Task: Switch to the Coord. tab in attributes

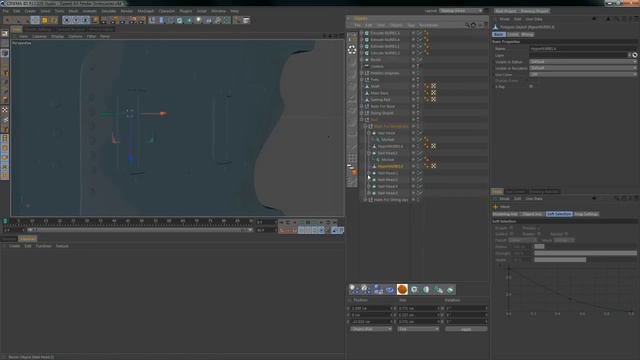Action: pos(513,34)
